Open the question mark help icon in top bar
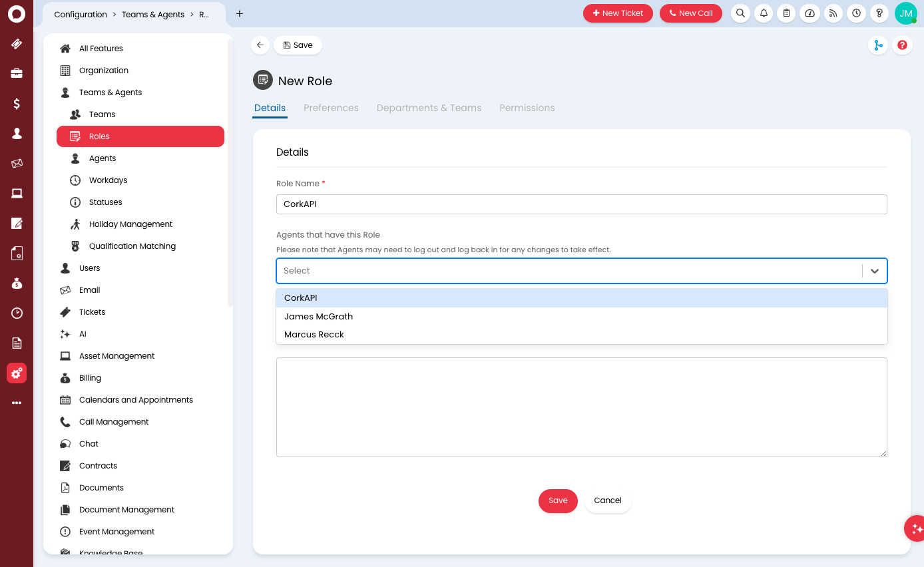 879,13
